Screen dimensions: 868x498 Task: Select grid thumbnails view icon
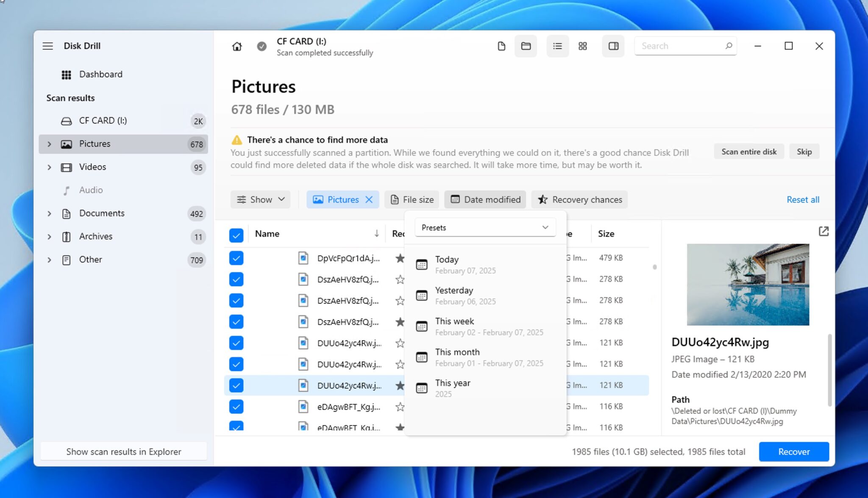tap(583, 46)
